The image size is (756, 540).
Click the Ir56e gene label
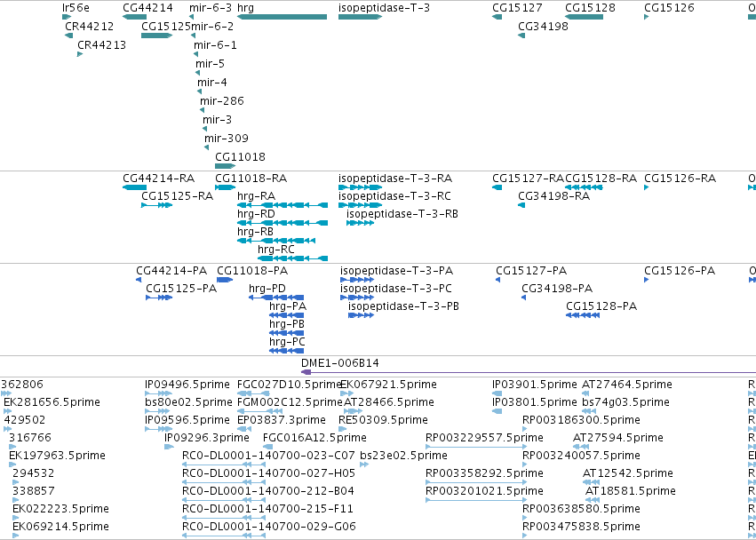[x=76, y=8]
